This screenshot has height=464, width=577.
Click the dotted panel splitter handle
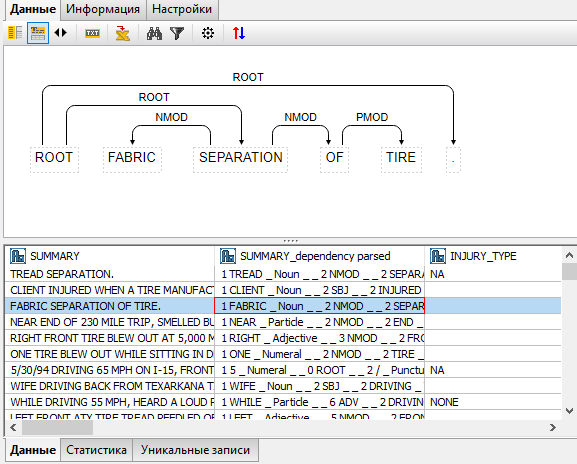pyautogui.click(x=291, y=241)
